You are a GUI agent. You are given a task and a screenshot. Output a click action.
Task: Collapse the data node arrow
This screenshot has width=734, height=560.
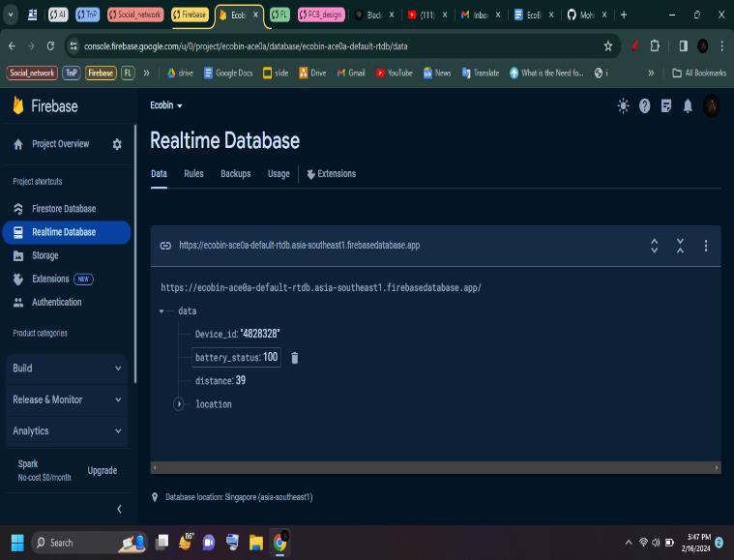(x=161, y=310)
